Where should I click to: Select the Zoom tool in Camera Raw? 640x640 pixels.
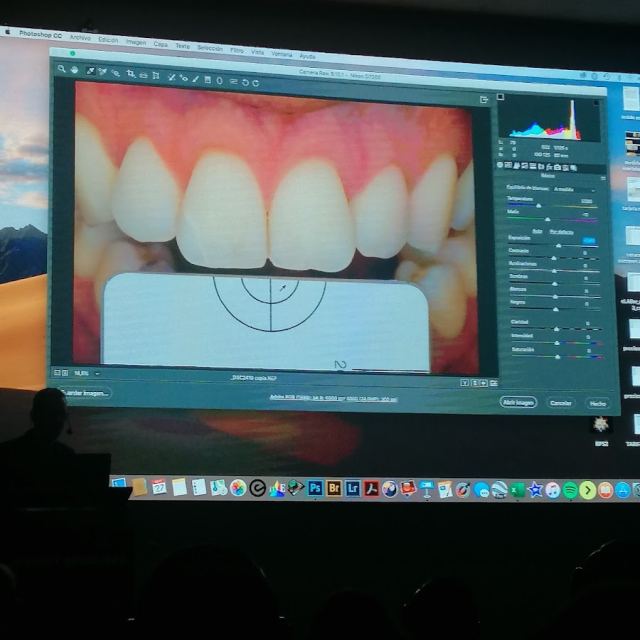(62, 69)
